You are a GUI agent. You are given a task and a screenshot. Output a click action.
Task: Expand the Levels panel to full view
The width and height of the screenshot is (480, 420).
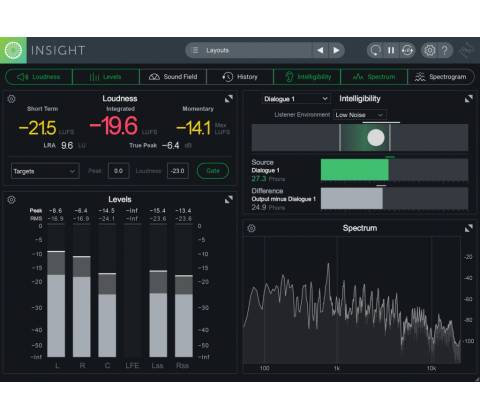click(x=229, y=199)
